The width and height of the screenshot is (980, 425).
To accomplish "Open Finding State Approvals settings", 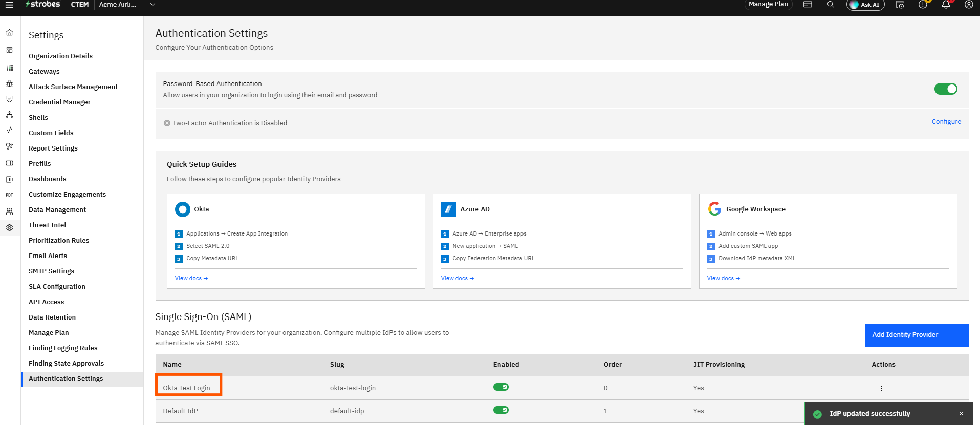I will 67,364.
